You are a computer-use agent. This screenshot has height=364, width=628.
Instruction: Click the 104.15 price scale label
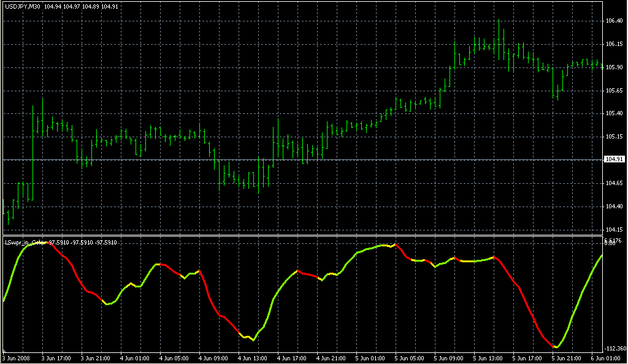pyautogui.click(x=614, y=229)
